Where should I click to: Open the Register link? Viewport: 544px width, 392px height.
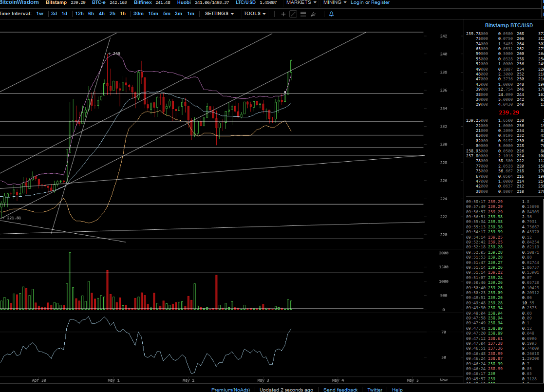tap(380, 2)
